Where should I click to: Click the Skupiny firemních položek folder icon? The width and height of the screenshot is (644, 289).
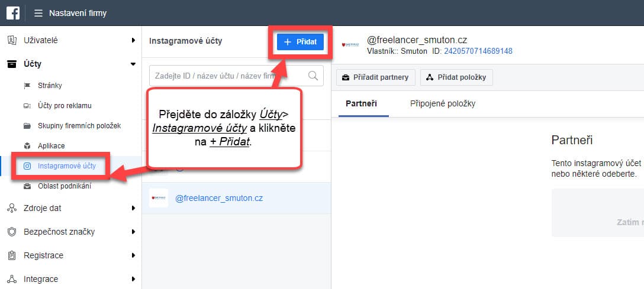pos(27,126)
